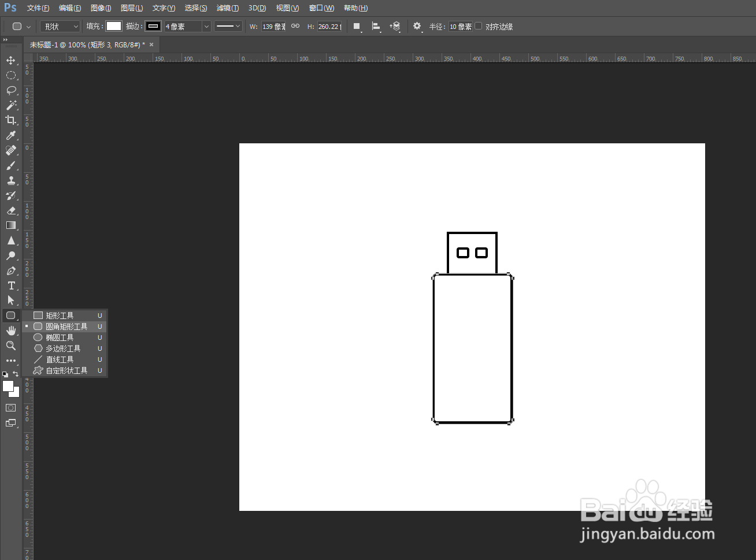756x560 pixels.
Task: Select the Brush tool
Action: click(x=11, y=165)
